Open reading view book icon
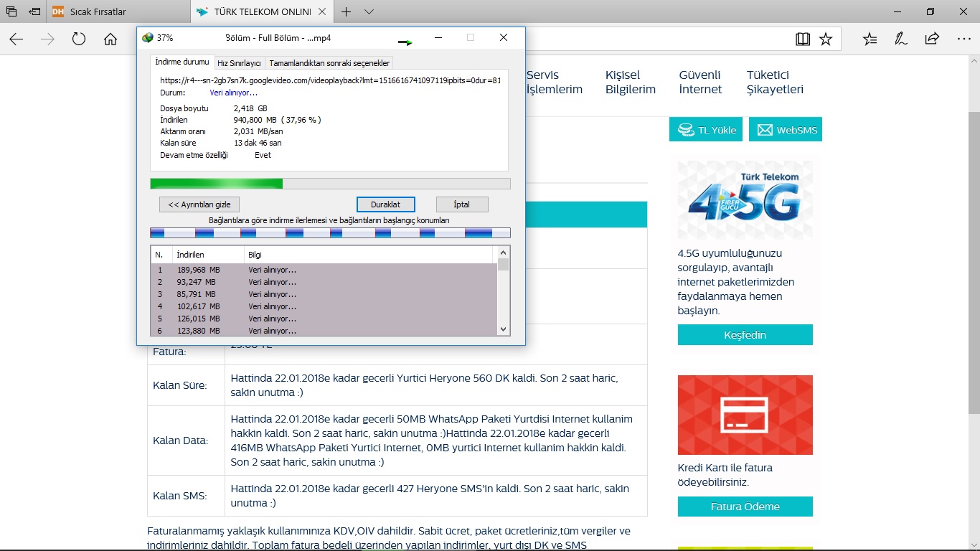Image resolution: width=980 pixels, height=551 pixels. point(803,39)
